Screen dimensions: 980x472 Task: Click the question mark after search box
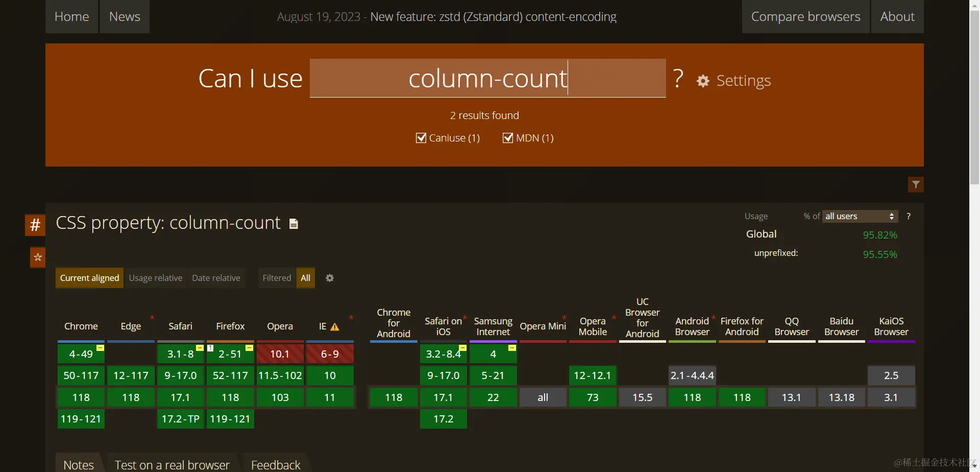coord(678,79)
